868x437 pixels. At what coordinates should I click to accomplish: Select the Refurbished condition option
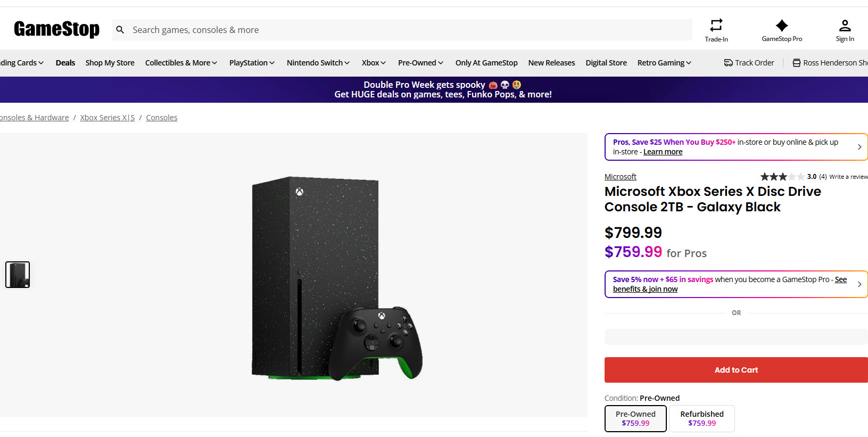701,418
